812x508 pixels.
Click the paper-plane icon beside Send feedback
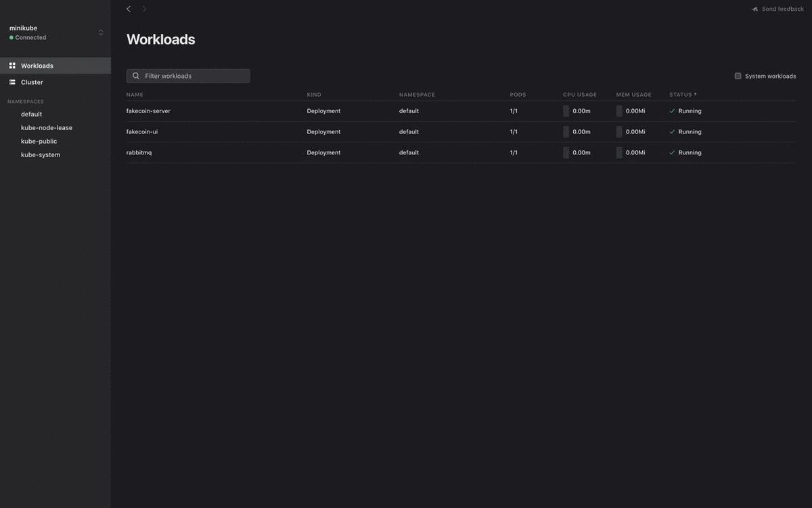(754, 8)
